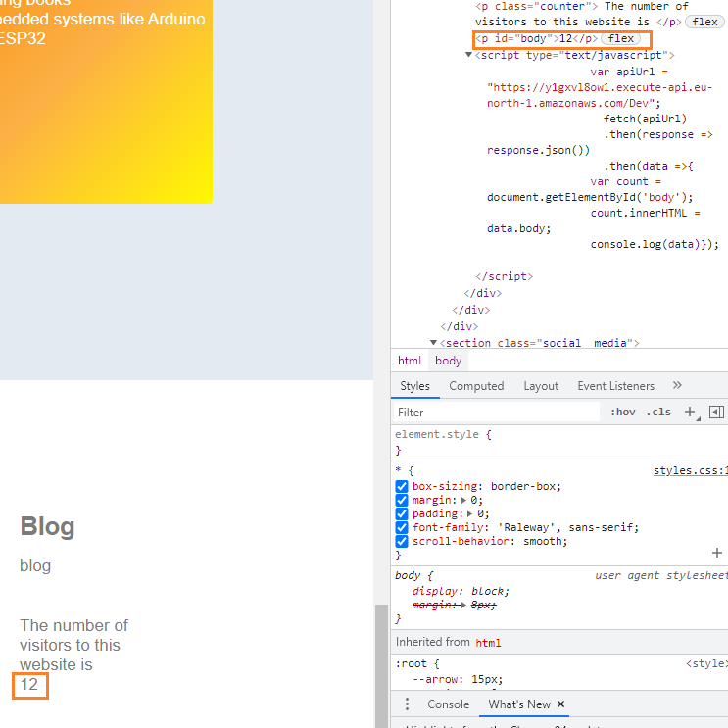Collapse the section social_media node

click(x=433, y=343)
